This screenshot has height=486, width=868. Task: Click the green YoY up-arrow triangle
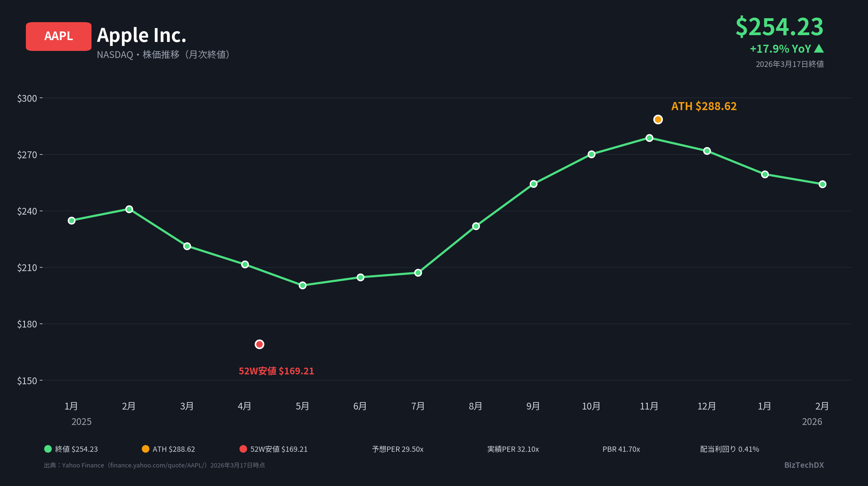tap(819, 49)
